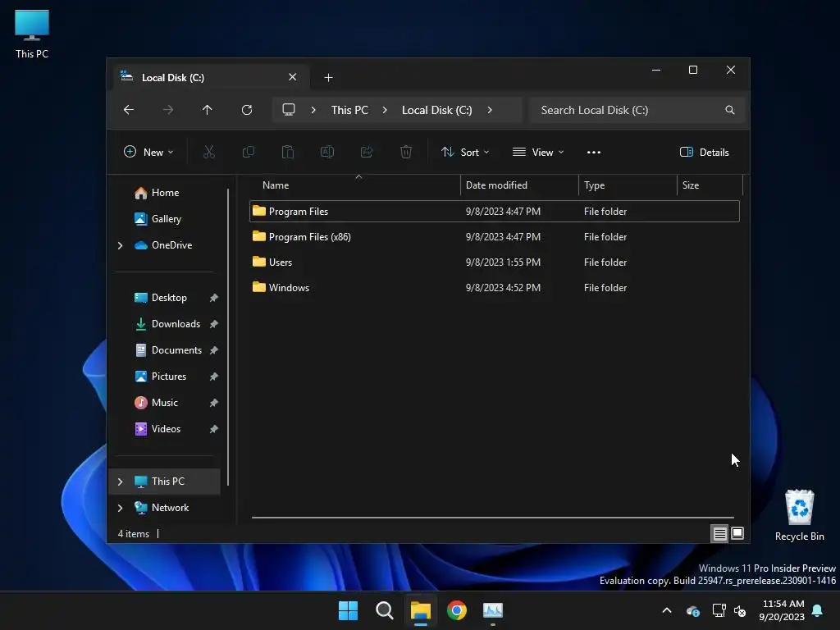Click the PC monitor icon in address bar
This screenshot has height=630, width=840.
(289, 110)
